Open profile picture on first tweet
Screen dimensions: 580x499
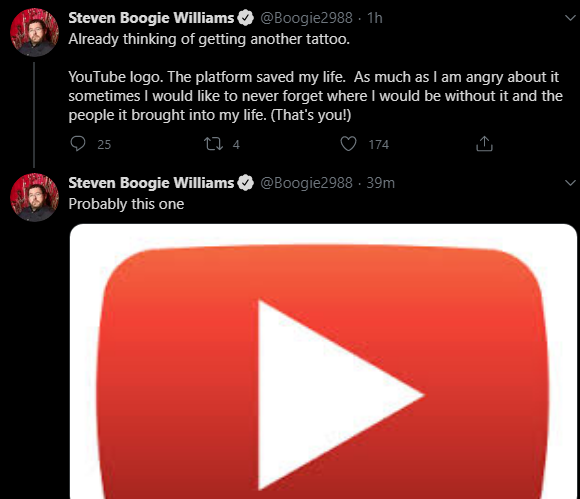(x=34, y=33)
